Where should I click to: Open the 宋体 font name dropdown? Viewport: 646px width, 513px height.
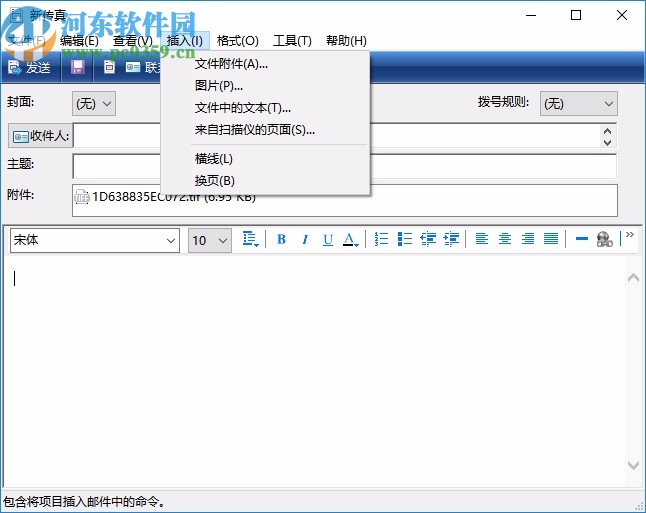[171, 241]
